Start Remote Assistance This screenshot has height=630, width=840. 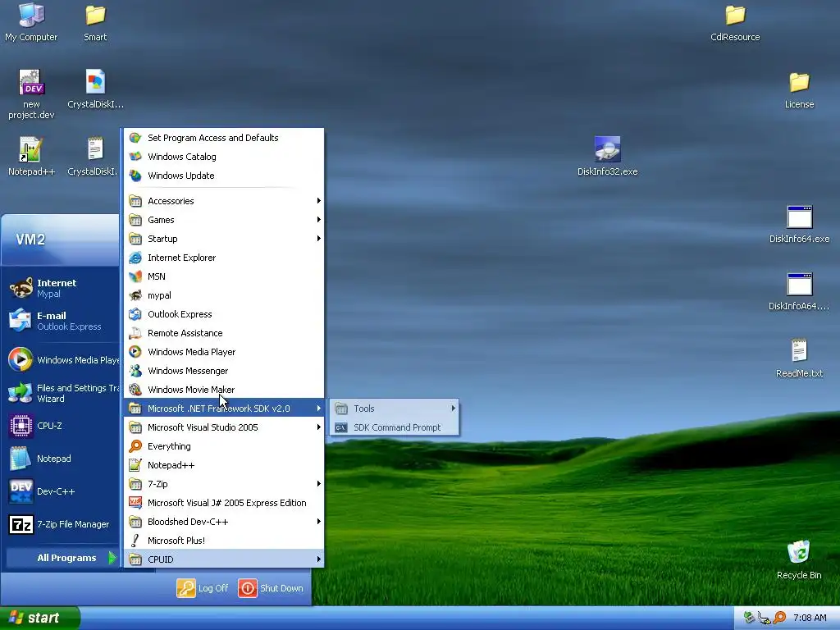pos(224,333)
